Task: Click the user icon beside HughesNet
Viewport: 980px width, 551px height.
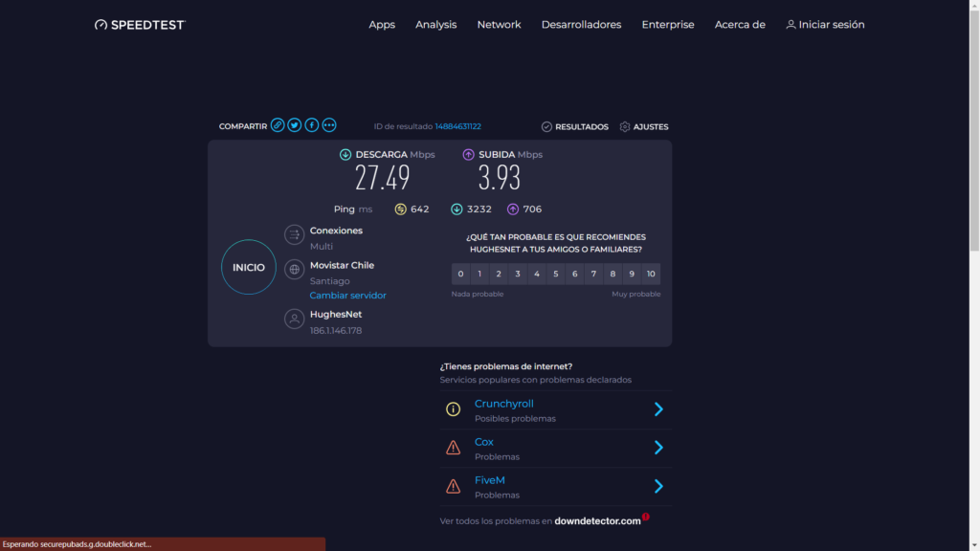Action: [295, 320]
